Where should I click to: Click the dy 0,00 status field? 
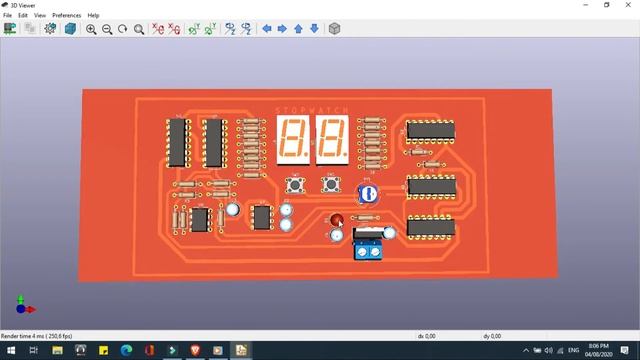(x=492, y=336)
